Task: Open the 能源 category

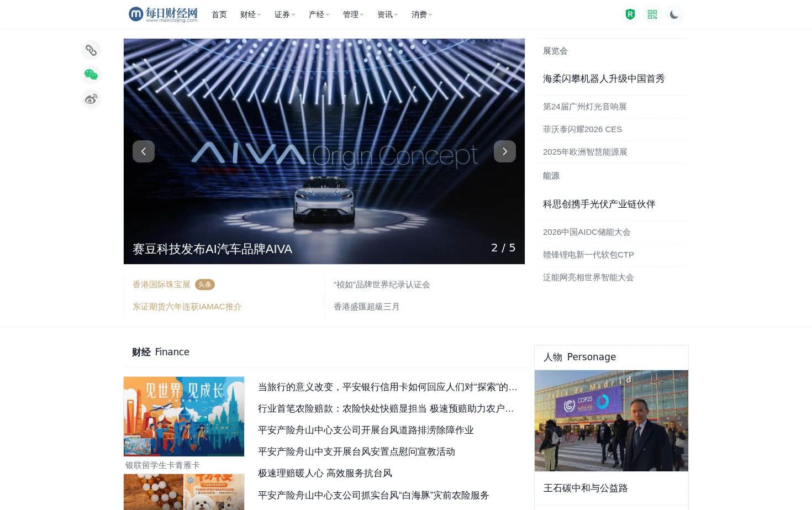Action: point(551,176)
